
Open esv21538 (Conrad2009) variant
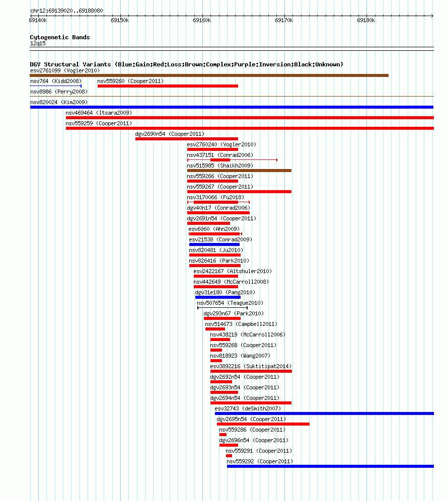[220, 239]
